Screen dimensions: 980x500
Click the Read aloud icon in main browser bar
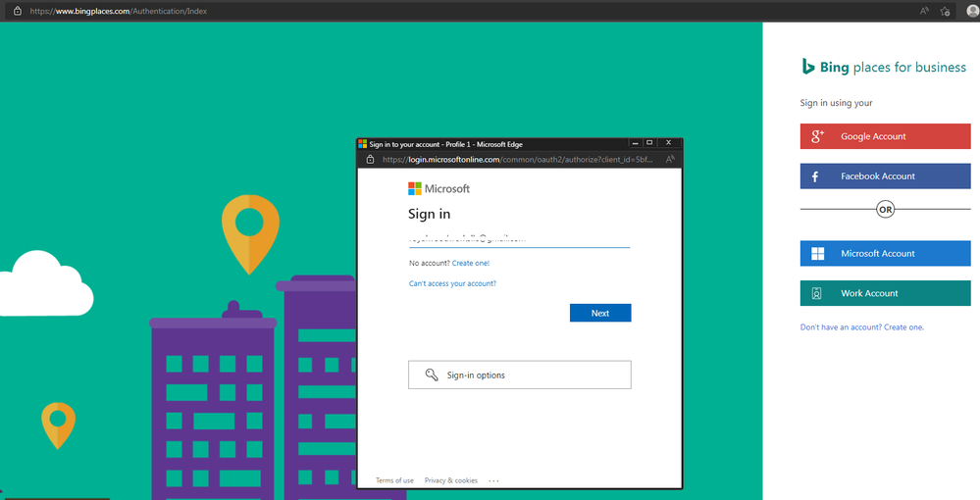pyautogui.click(x=924, y=11)
